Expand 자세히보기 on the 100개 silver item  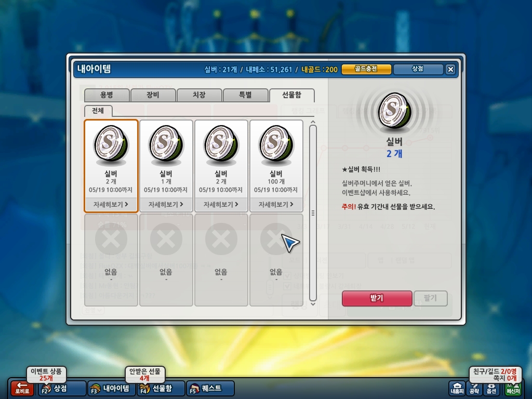[276, 204]
